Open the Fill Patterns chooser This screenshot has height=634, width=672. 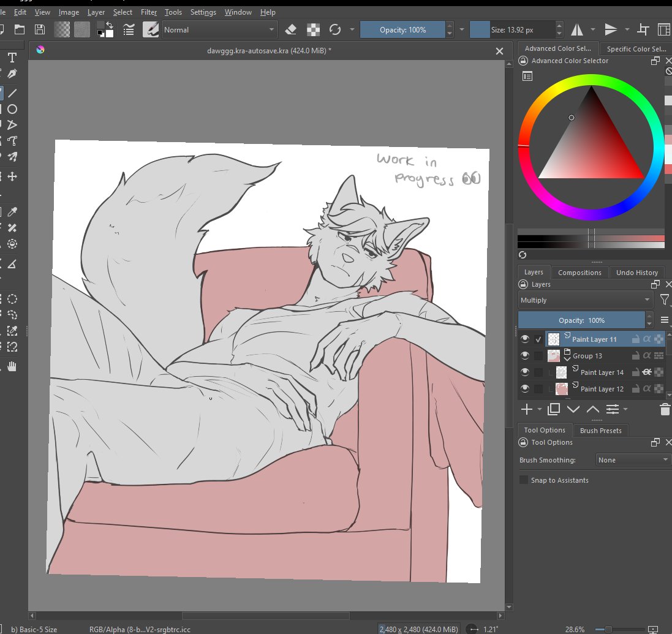click(x=82, y=29)
